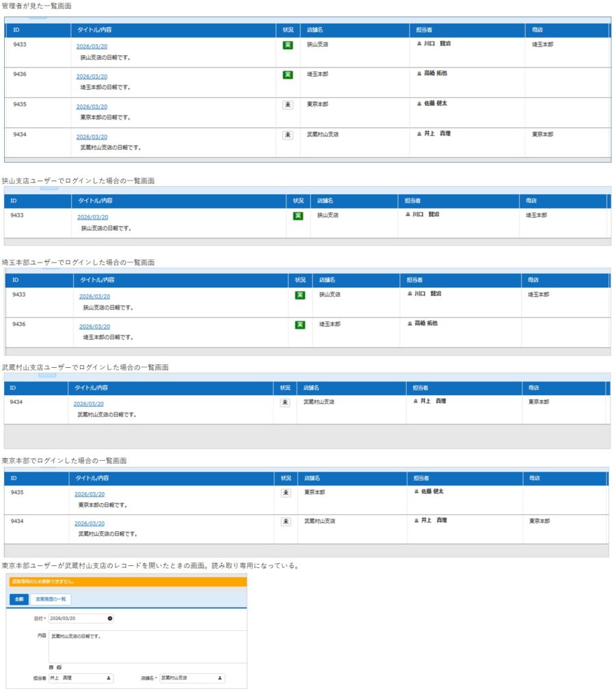Click green 実 status badge for ID 9436 in admin list
This screenshot has height=700, width=616.
[x=288, y=75]
